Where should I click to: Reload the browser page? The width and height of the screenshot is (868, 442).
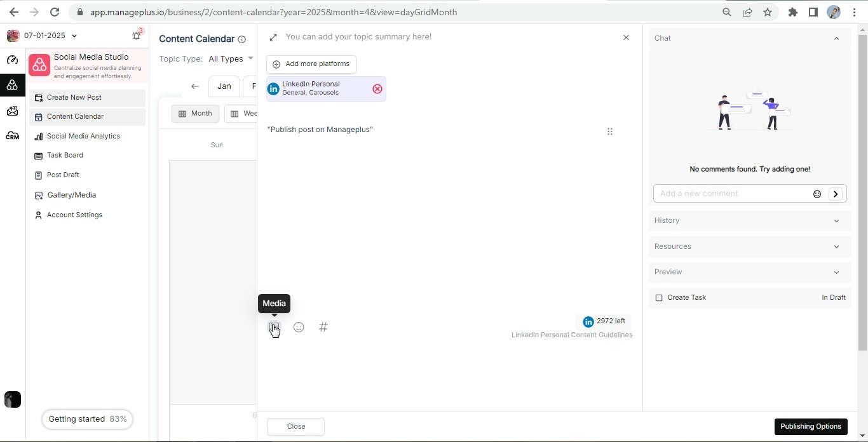point(55,12)
